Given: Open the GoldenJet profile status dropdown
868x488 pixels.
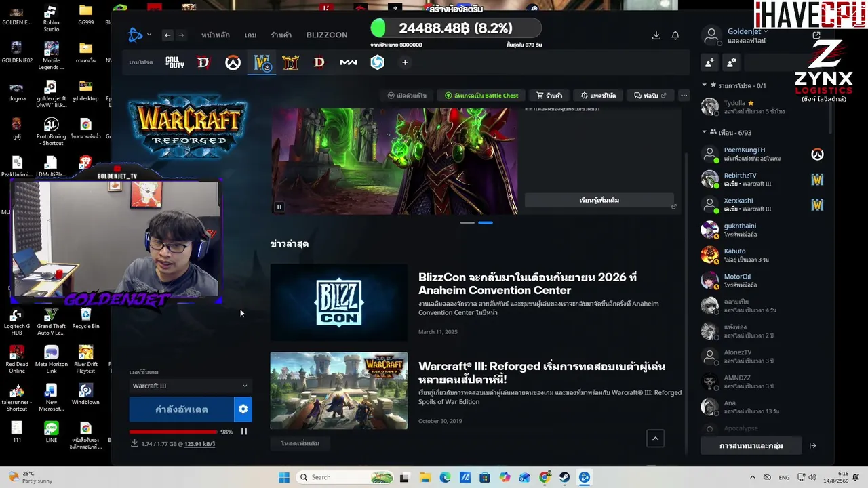Looking at the screenshot, I should click(x=748, y=31).
